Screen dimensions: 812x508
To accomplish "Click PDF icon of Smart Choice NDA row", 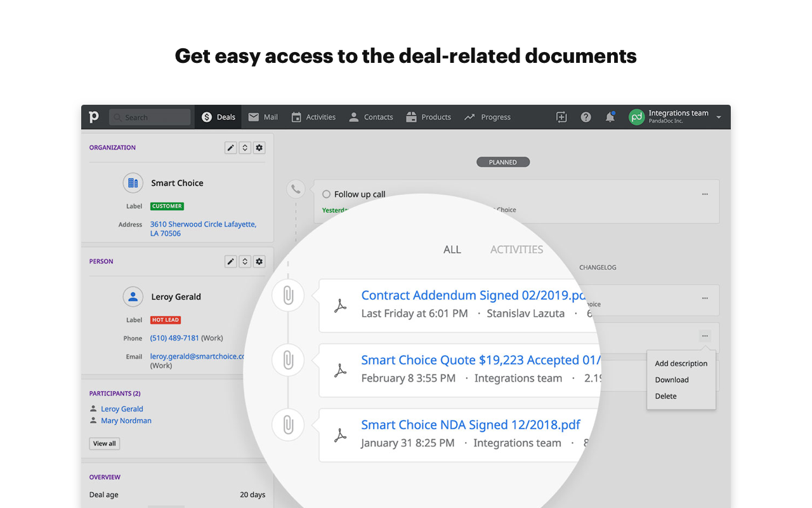I will coord(341,436).
